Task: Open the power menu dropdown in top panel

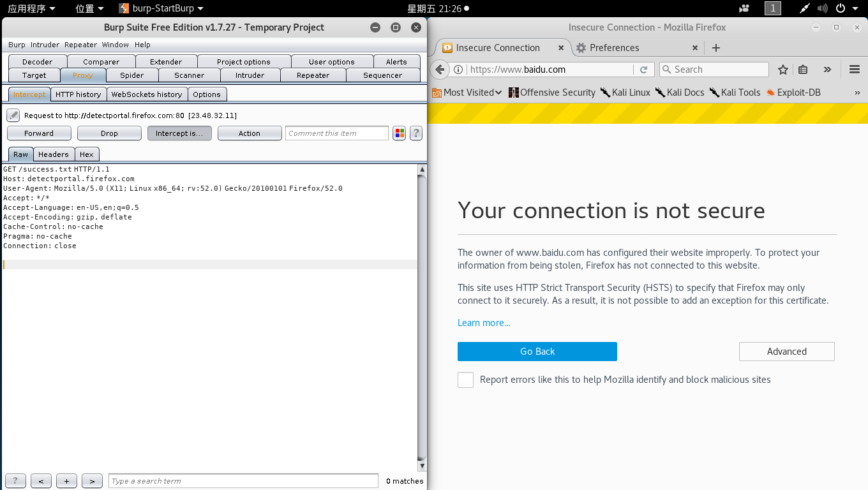Action: 848,8
